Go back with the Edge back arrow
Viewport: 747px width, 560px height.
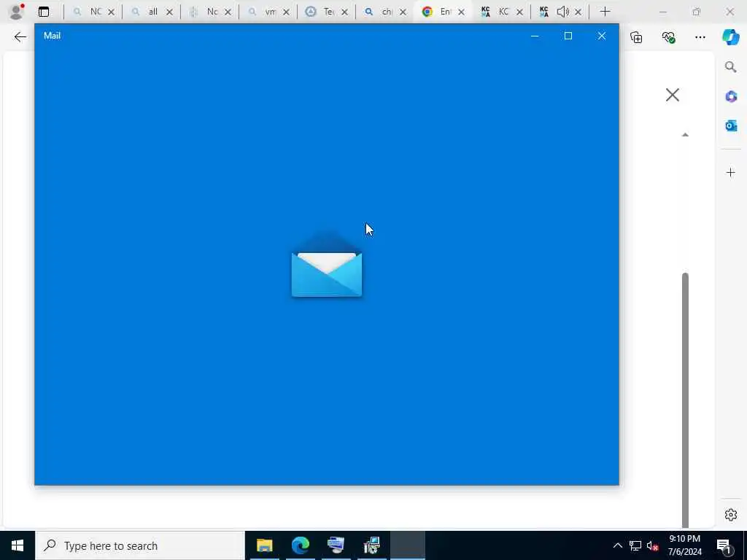coord(20,37)
